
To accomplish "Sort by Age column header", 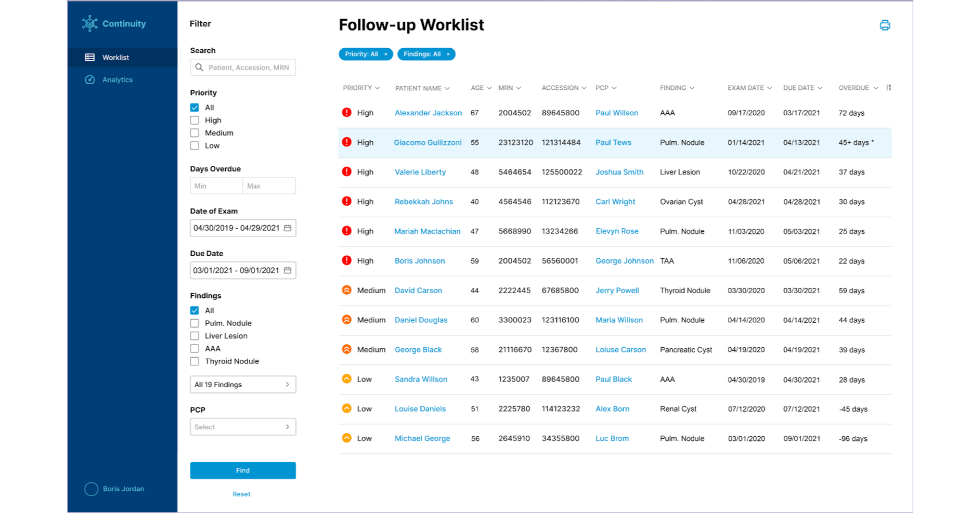I will 481,88.
